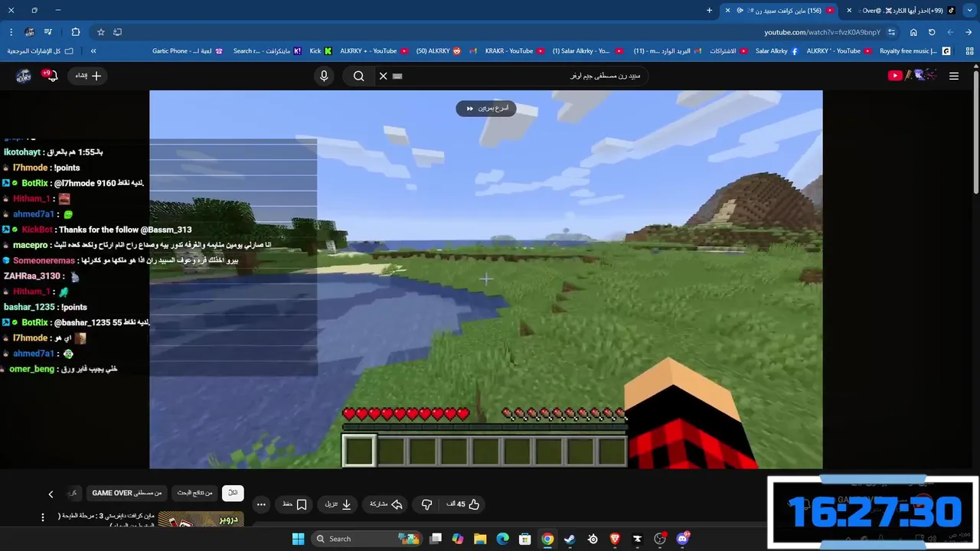Show next filter chips arrow
Screen dimensions: 980x551
pos(51,494)
